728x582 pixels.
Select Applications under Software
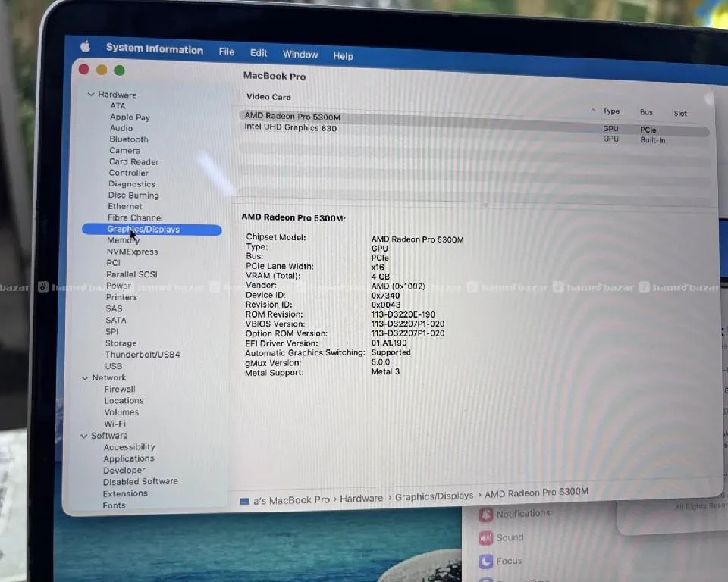tap(129, 458)
